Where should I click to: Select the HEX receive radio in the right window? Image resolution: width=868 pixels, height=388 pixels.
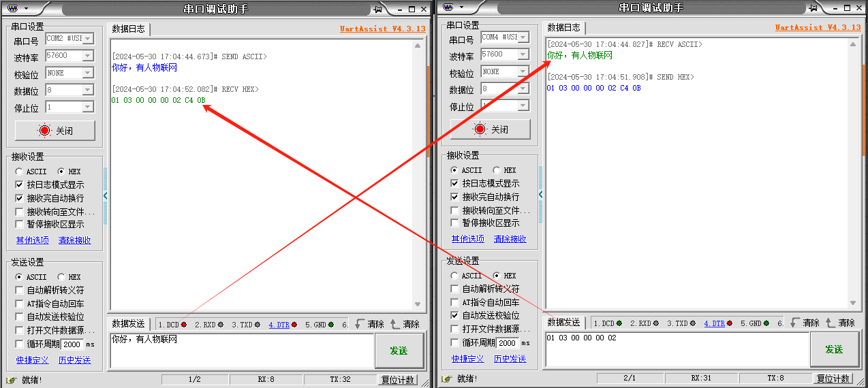point(497,170)
